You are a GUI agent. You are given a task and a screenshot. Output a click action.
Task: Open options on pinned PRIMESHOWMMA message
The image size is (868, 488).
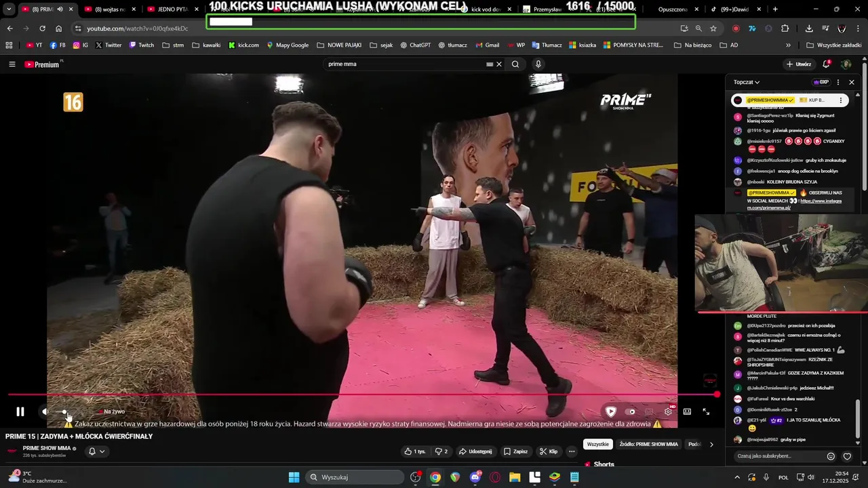pos(841,100)
